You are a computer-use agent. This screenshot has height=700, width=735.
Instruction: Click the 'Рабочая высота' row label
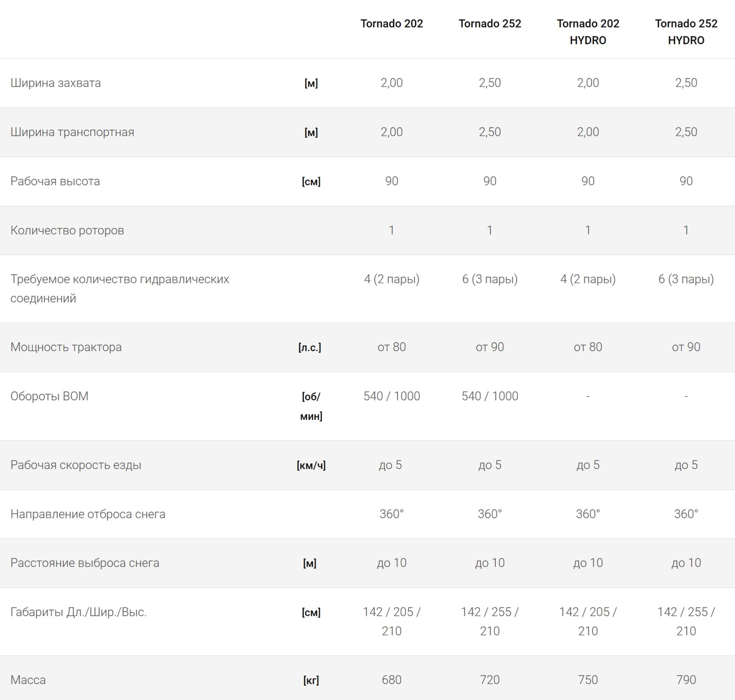[x=55, y=181]
